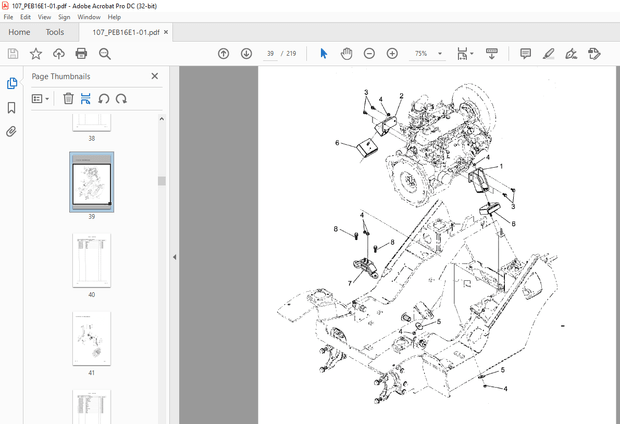Open the Window menu
Image resolution: width=620 pixels, height=424 pixels.
point(89,17)
